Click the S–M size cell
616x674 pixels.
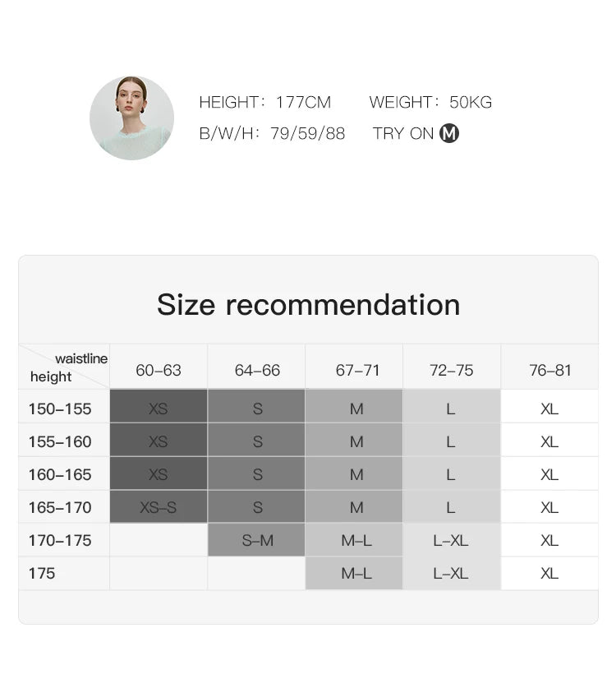tap(257, 540)
